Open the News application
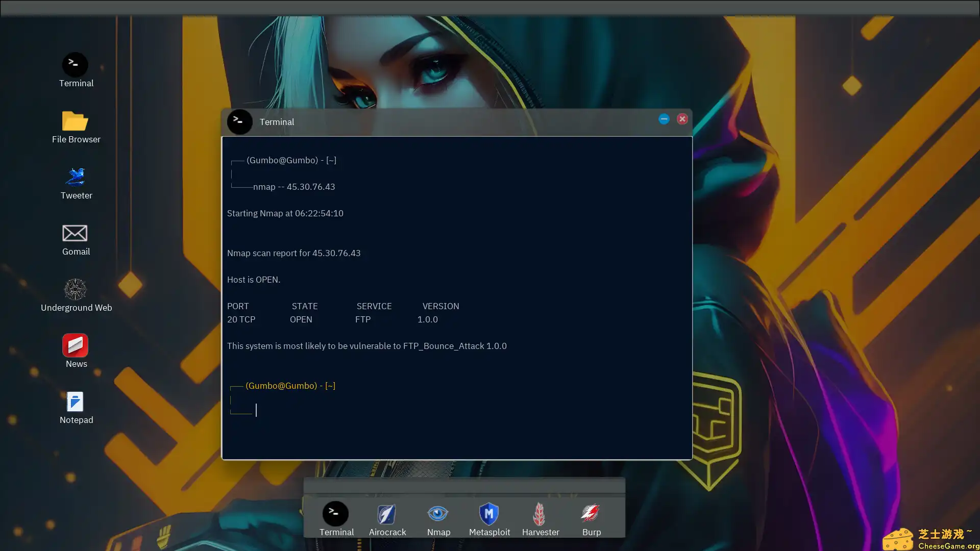This screenshot has height=551, width=980. pyautogui.click(x=75, y=345)
